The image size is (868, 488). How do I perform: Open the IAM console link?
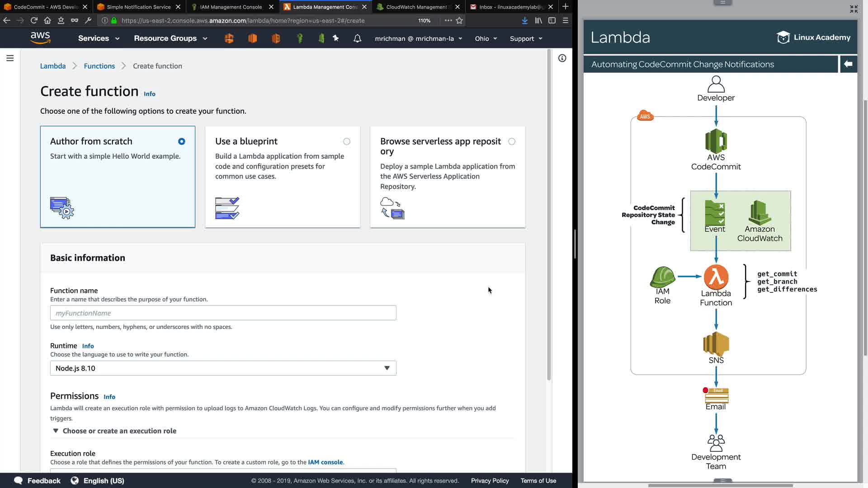pos(325,462)
